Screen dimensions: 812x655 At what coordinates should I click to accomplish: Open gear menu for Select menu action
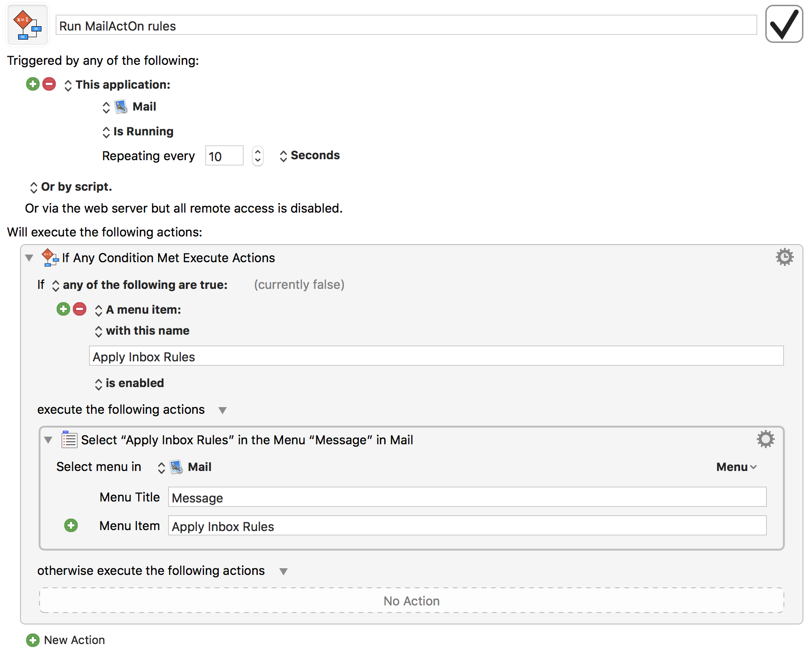coord(765,440)
